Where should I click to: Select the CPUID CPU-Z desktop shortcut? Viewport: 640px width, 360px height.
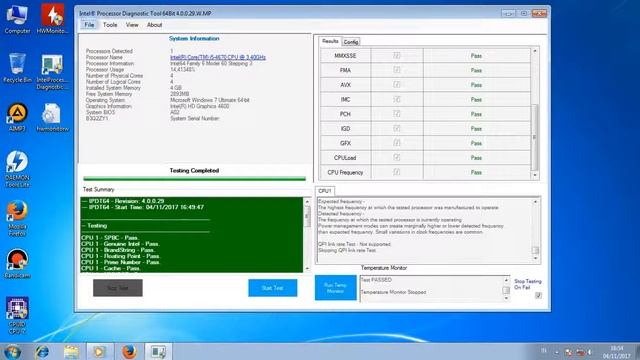click(17, 315)
